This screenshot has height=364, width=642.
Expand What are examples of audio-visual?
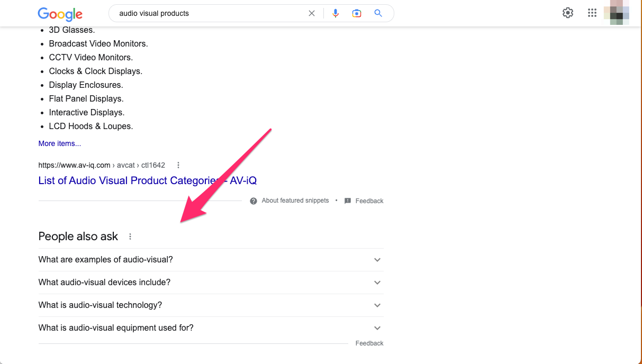pos(211,260)
